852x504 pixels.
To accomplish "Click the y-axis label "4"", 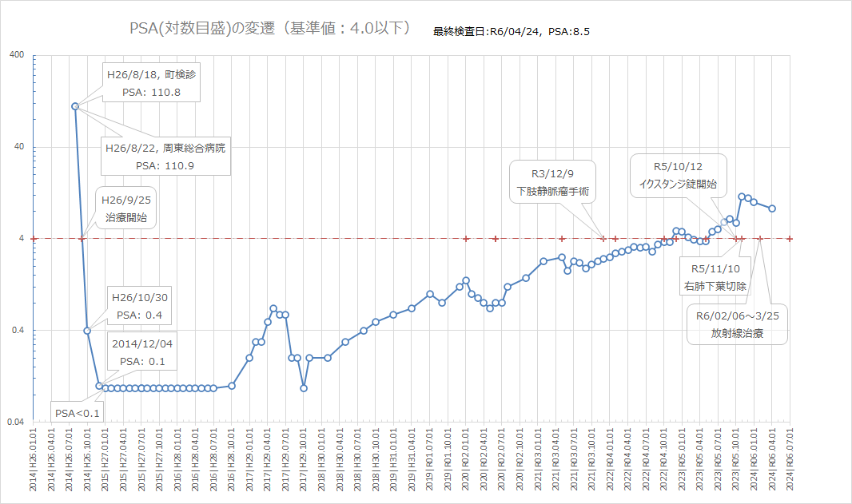I will tap(22, 239).
